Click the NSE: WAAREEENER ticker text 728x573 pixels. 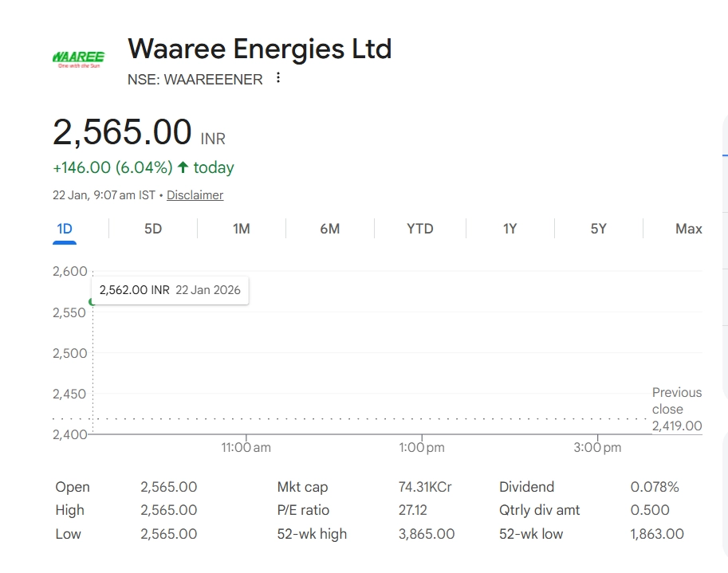(195, 79)
